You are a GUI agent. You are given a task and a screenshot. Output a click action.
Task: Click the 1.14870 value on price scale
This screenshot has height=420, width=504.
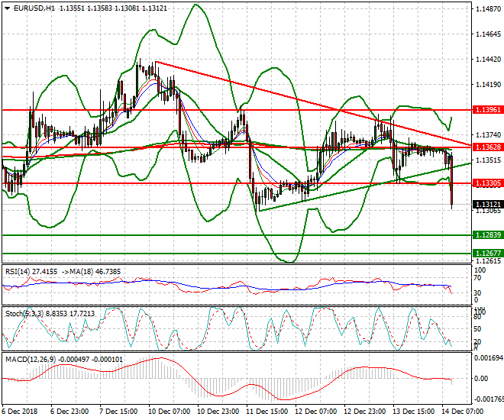(487, 10)
